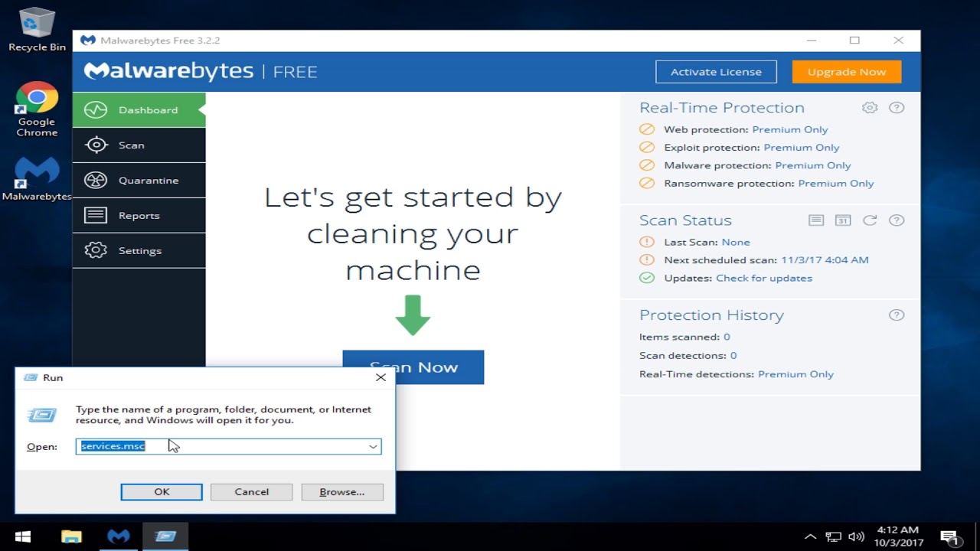Click the refresh updates icon in Scan Status
This screenshot has width=980, height=551.
click(x=870, y=220)
